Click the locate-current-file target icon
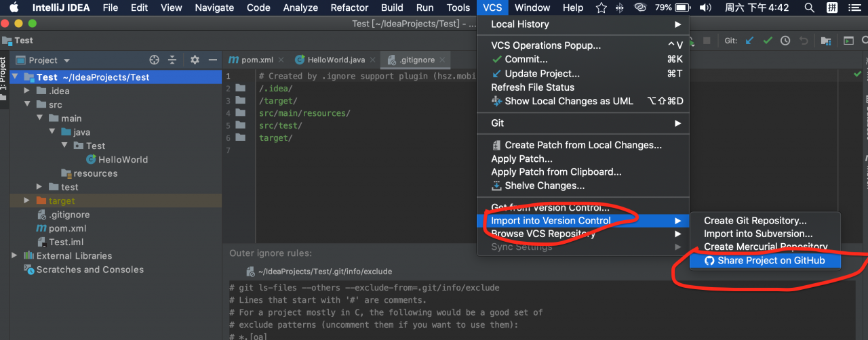Image resolution: width=868 pixels, height=340 pixels. tap(154, 60)
